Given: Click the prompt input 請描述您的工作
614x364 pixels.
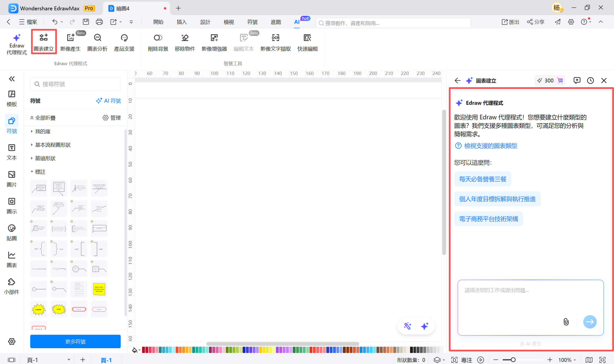Looking at the screenshot, I should (516, 299).
